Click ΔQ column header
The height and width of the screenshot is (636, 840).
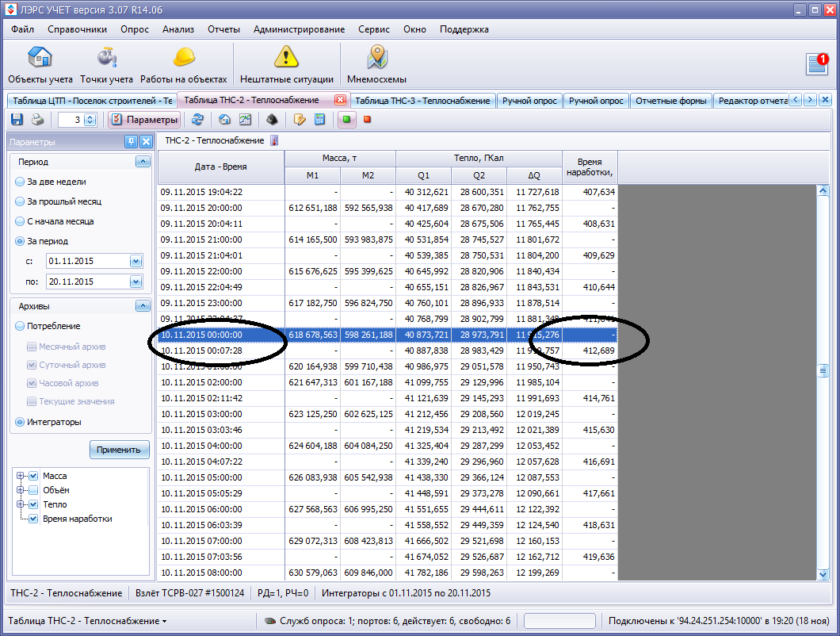pyautogui.click(x=533, y=175)
